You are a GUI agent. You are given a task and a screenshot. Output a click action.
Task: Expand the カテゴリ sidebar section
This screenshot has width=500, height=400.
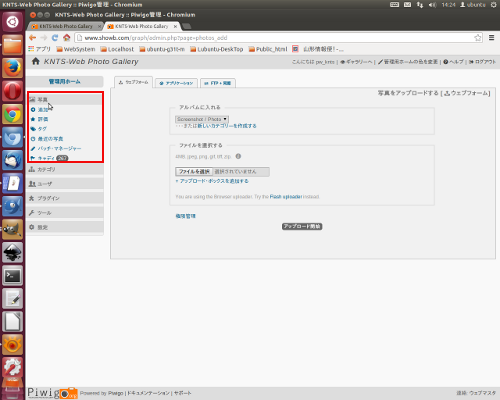(65, 169)
